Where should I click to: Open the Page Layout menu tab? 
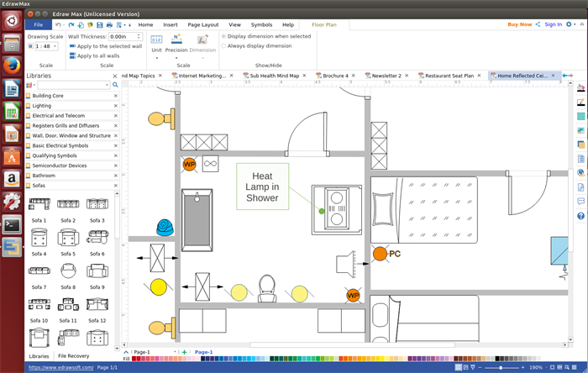(x=202, y=25)
